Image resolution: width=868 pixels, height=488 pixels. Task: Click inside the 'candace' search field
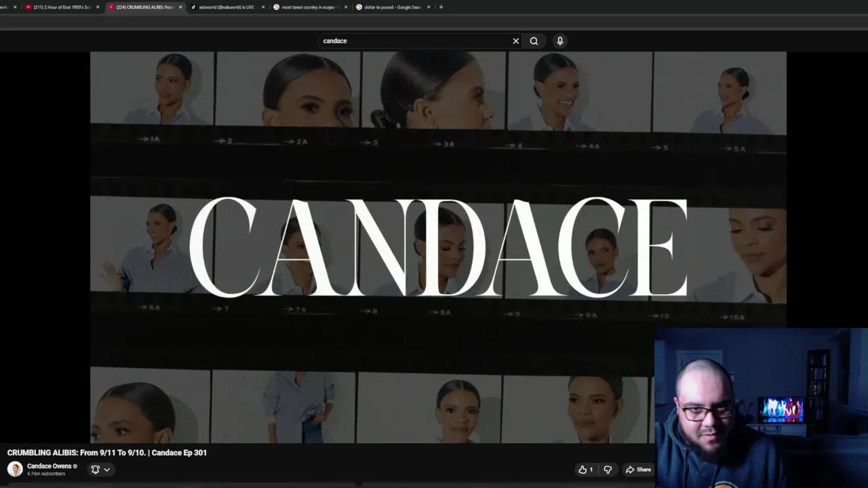click(415, 41)
